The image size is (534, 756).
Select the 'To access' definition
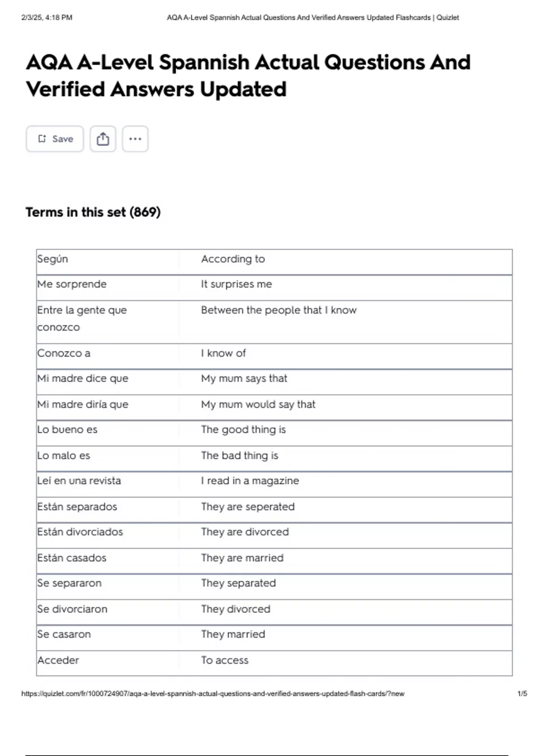tap(225, 660)
